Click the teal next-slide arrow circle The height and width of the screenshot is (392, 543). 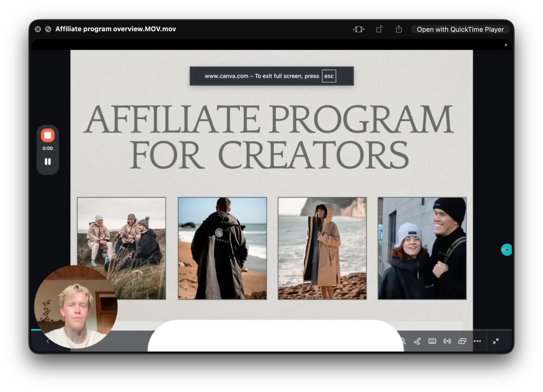(506, 250)
